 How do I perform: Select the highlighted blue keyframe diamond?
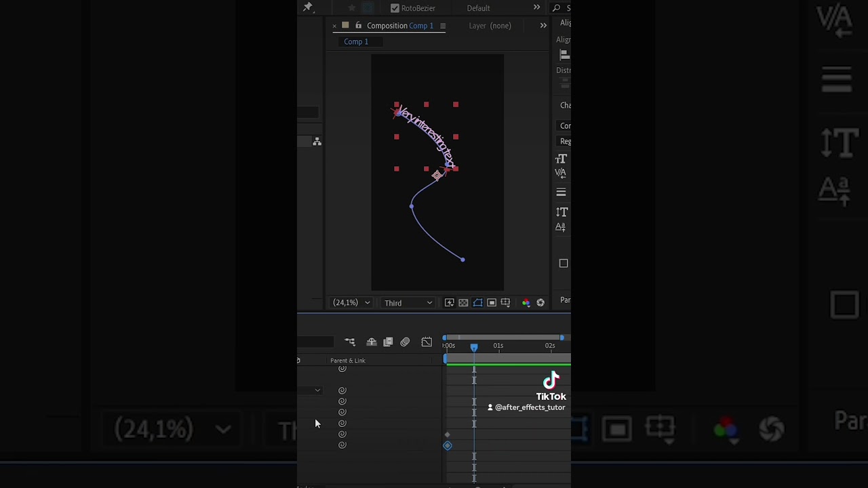coord(448,445)
